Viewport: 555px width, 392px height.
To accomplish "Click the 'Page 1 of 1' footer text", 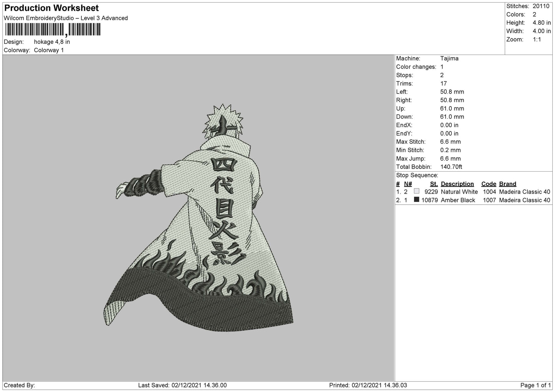I will (536, 385).
